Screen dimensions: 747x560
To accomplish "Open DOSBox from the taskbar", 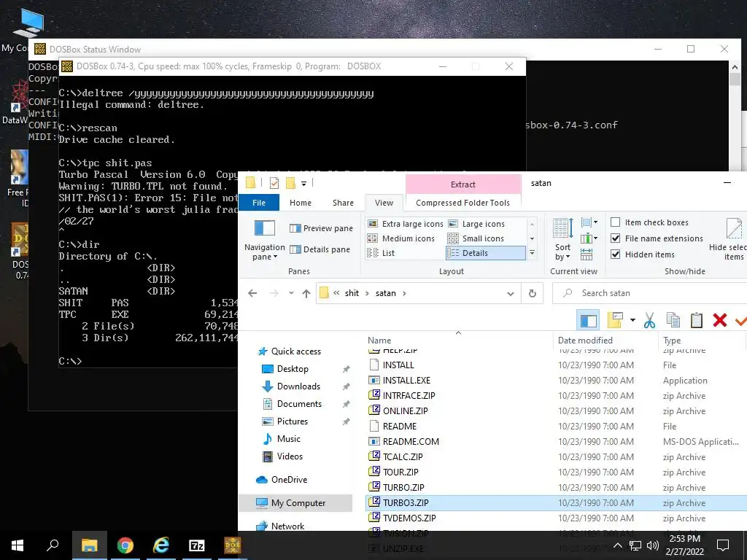I will (x=233, y=545).
